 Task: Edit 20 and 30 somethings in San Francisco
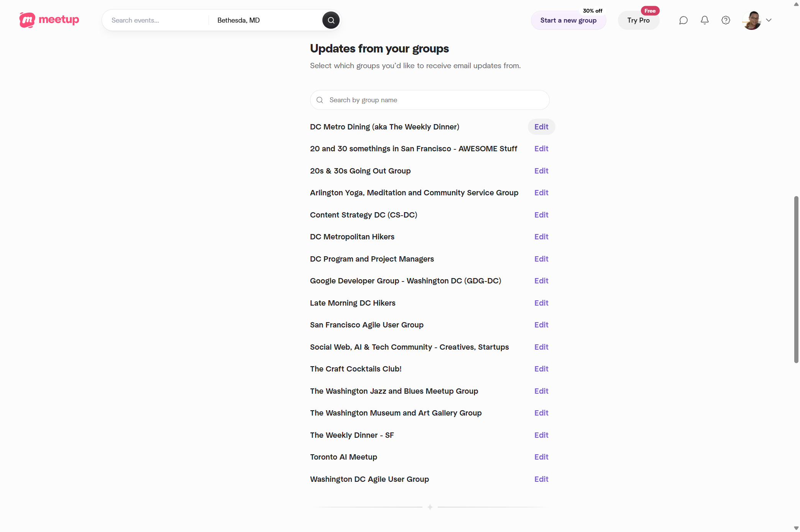click(x=541, y=149)
